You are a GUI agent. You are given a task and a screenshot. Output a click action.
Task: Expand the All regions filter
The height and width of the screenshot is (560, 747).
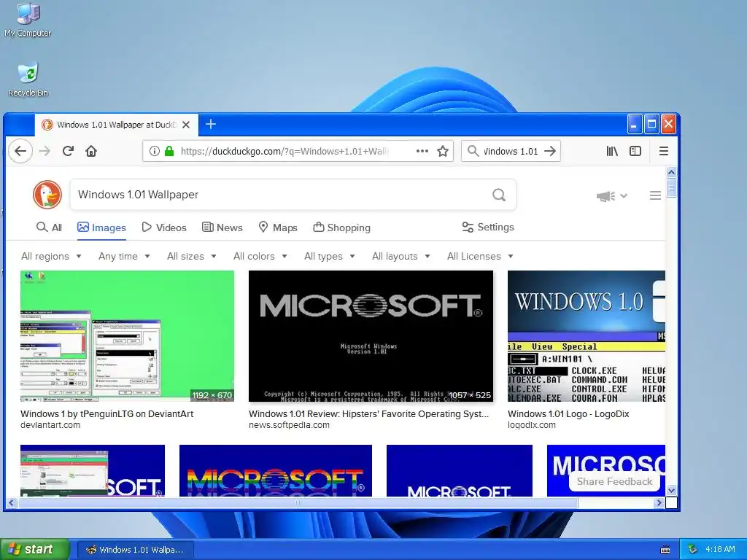[x=51, y=256]
